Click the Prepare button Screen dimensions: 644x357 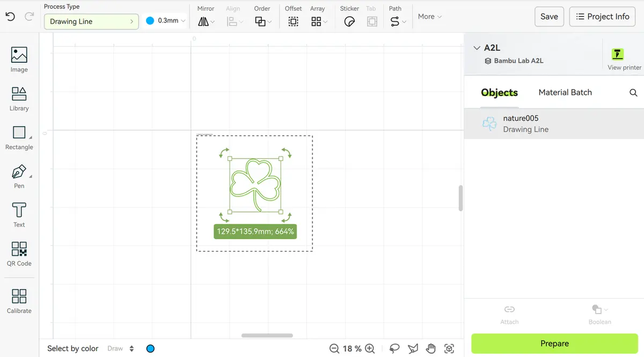554,344
